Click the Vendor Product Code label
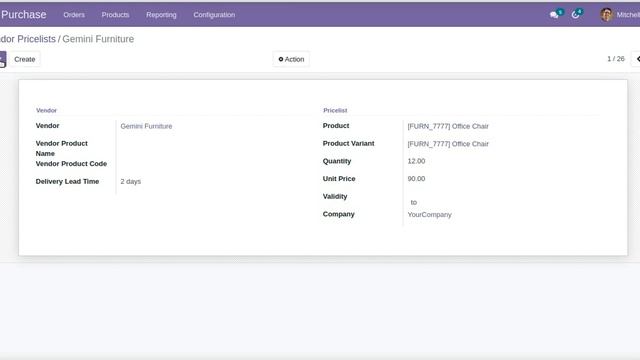Viewport: 640px width, 360px height. (x=71, y=164)
